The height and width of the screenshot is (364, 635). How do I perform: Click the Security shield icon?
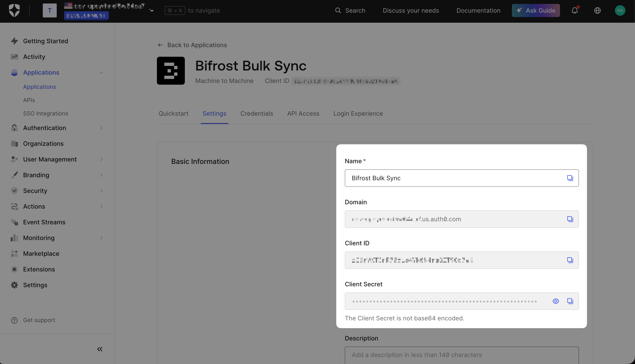click(x=14, y=191)
